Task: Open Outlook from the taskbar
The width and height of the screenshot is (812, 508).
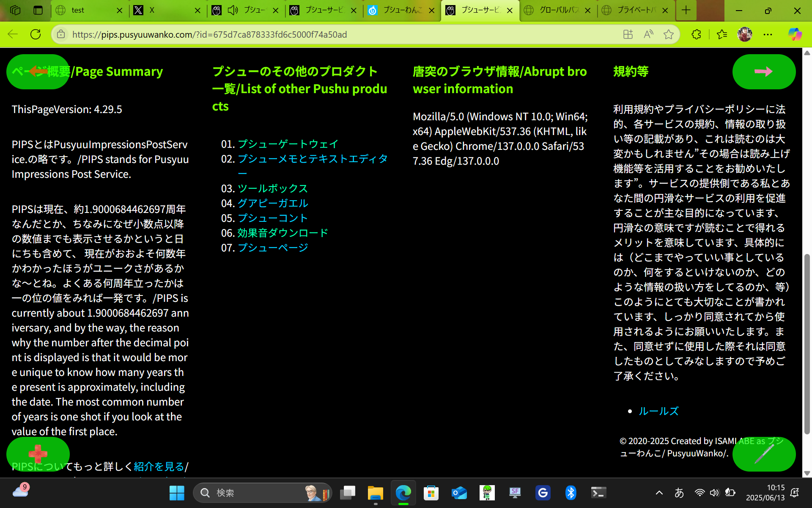Action: point(459,493)
